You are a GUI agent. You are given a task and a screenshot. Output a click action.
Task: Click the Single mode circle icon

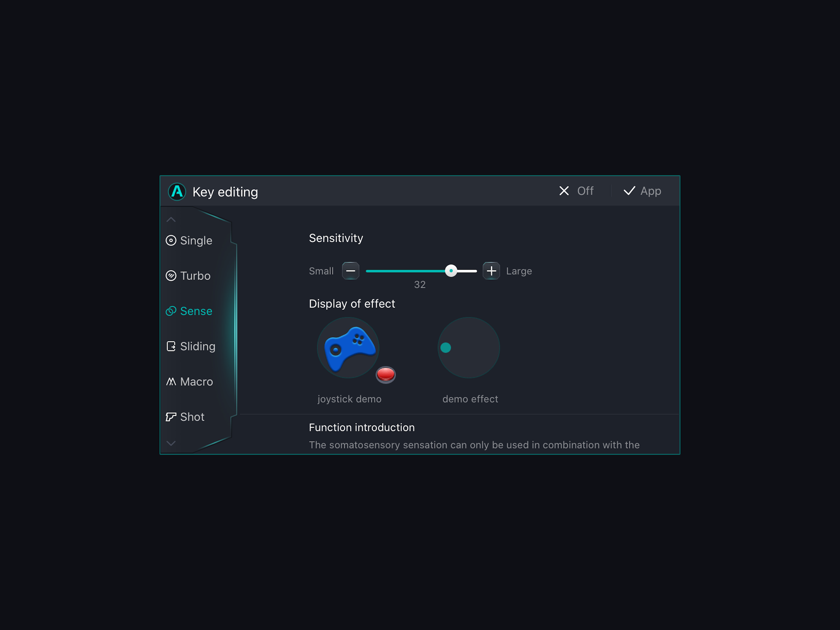(x=171, y=241)
